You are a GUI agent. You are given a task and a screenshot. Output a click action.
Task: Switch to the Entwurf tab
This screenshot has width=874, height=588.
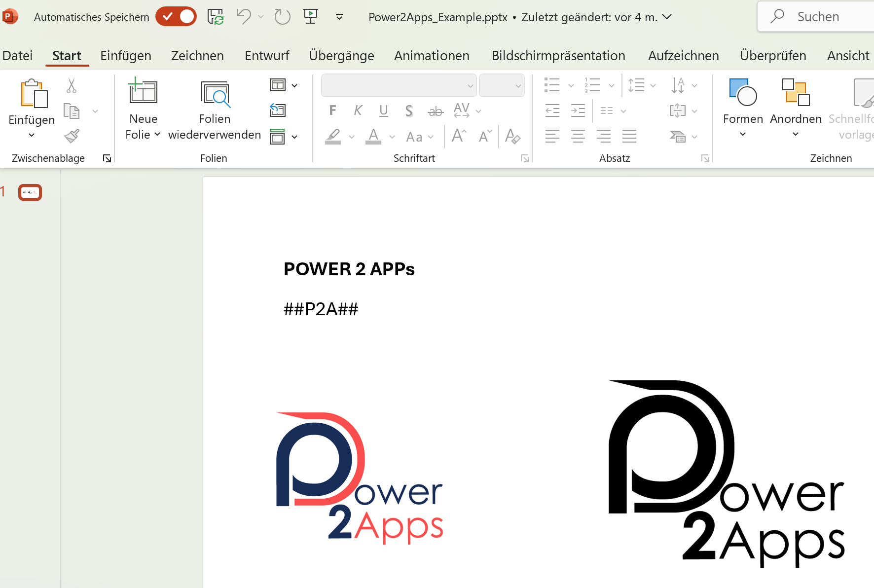tap(267, 56)
